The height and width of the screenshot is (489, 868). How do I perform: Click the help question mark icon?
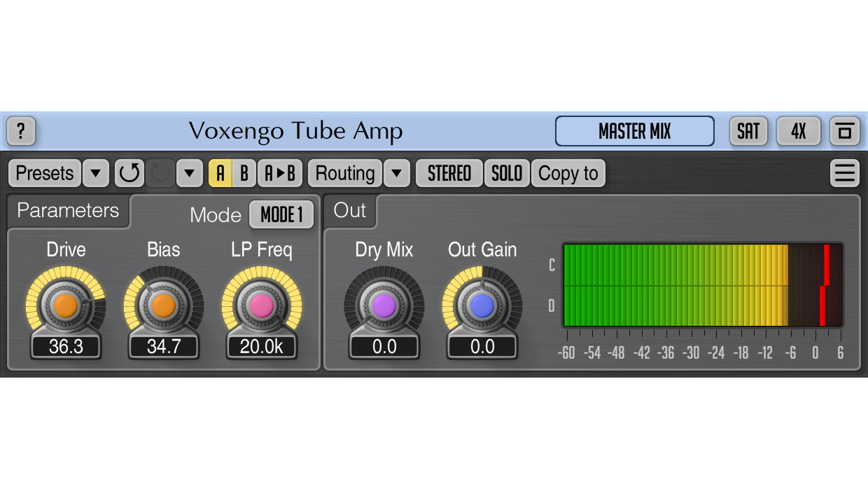[x=21, y=132]
